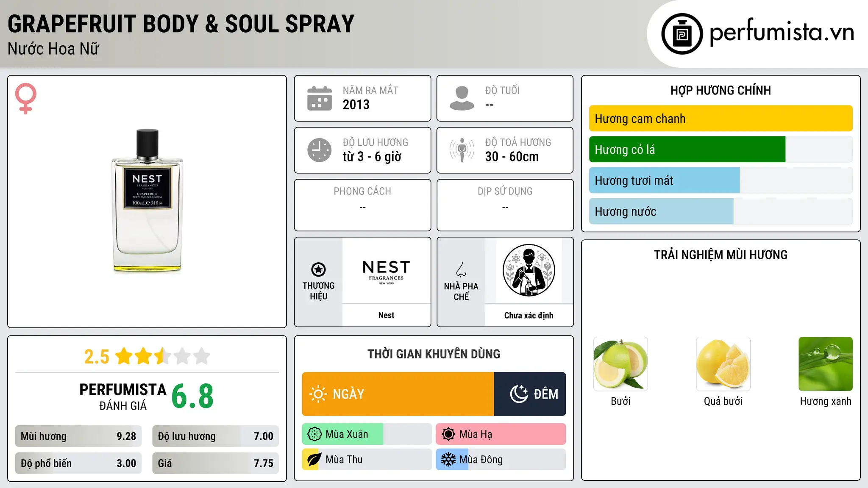Viewport: 868px width, 488px height.
Task: Click the perfumer illustration circle
Action: (529, 270)
